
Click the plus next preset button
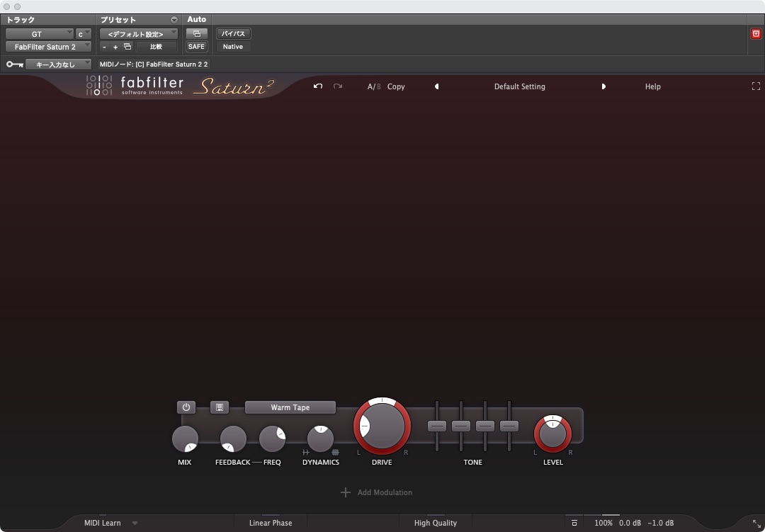click(115, 47)
